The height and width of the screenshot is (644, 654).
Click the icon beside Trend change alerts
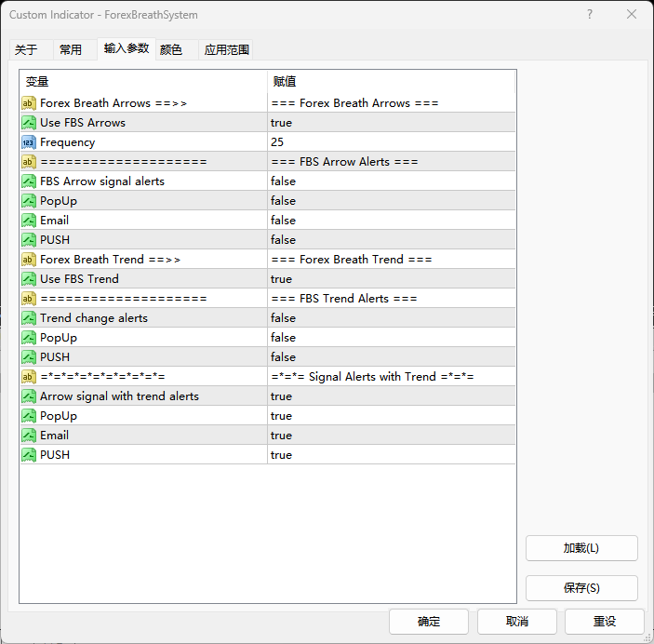[x=28, y=318]
